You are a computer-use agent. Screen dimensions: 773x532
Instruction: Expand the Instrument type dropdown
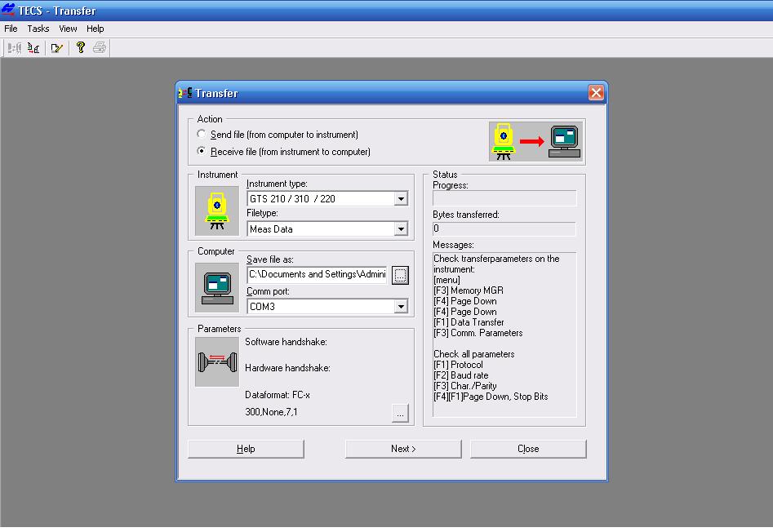[x=401, y=199]
